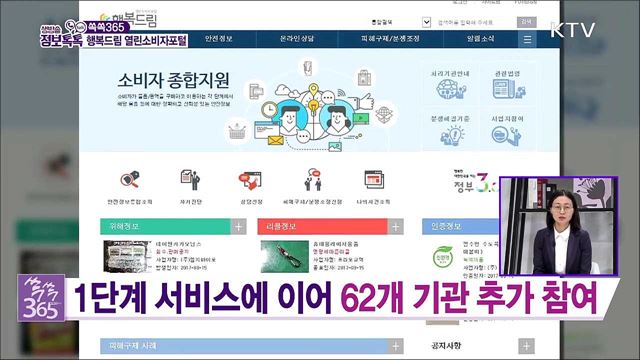This screenshot has height=360, width=640.
Task: Click the date 2017-09-15 under 위해정보
Action: [192, 268]
